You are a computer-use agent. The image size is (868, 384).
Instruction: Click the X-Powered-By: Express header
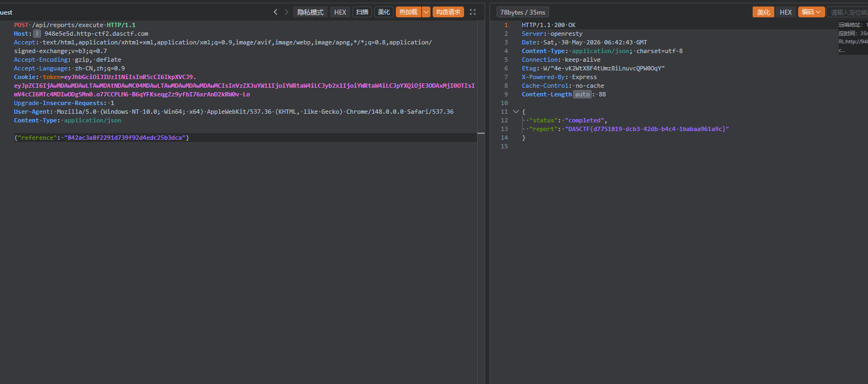(559, 77)
